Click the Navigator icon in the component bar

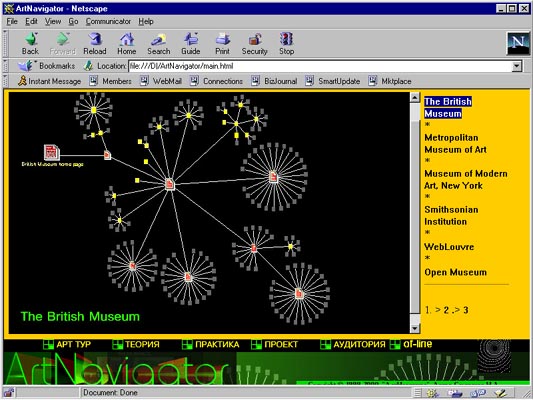432,393
